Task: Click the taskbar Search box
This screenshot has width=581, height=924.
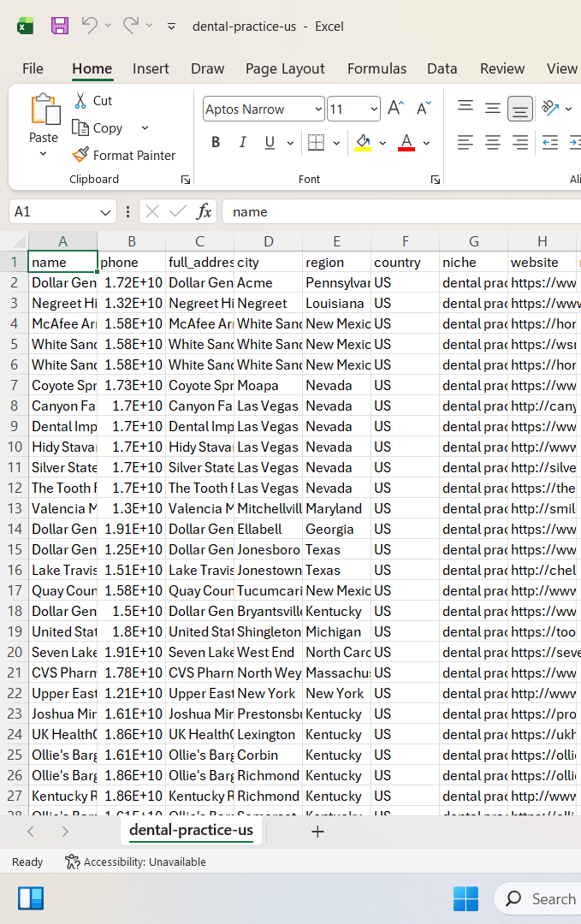Action: 539,898
